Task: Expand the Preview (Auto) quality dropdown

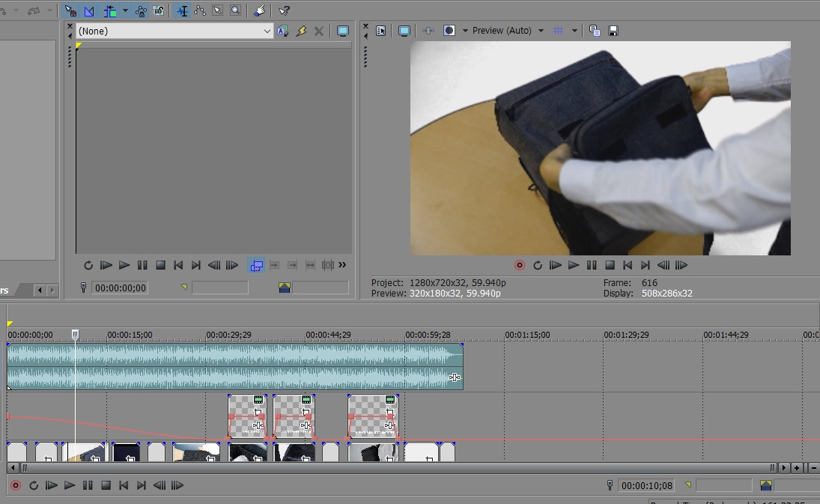Action: pyautogui.click(x=541, y=31)
